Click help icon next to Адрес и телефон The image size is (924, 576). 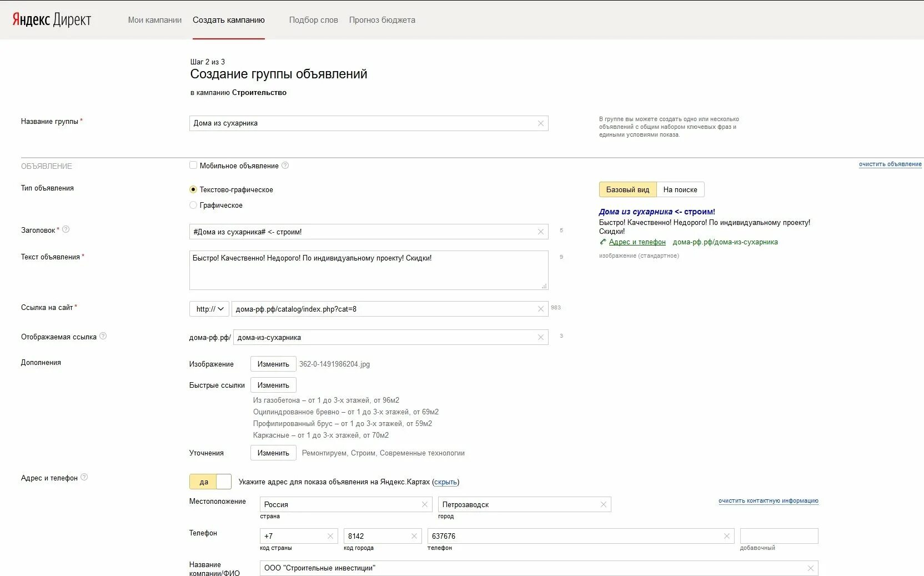[x=84, y=477]
